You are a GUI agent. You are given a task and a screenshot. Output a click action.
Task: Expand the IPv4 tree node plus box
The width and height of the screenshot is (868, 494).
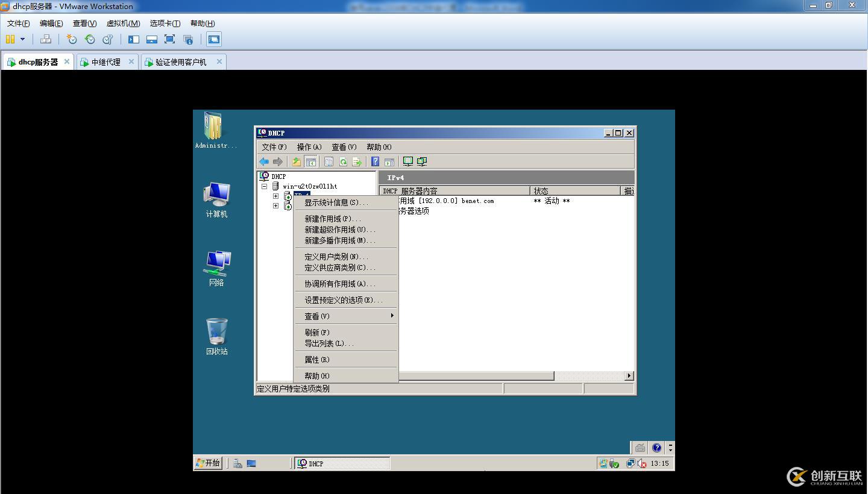[x=276, y=196]
